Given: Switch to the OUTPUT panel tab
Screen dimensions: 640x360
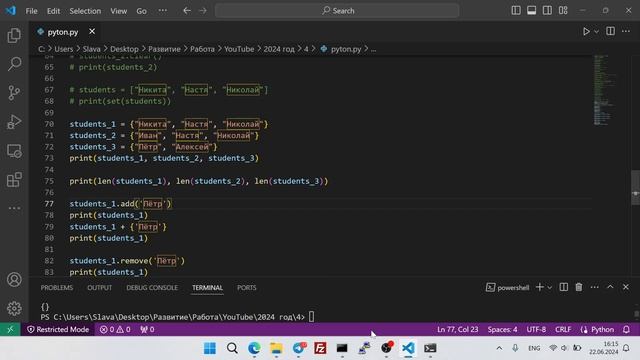Looking at the screenshot, I should 99,288.
